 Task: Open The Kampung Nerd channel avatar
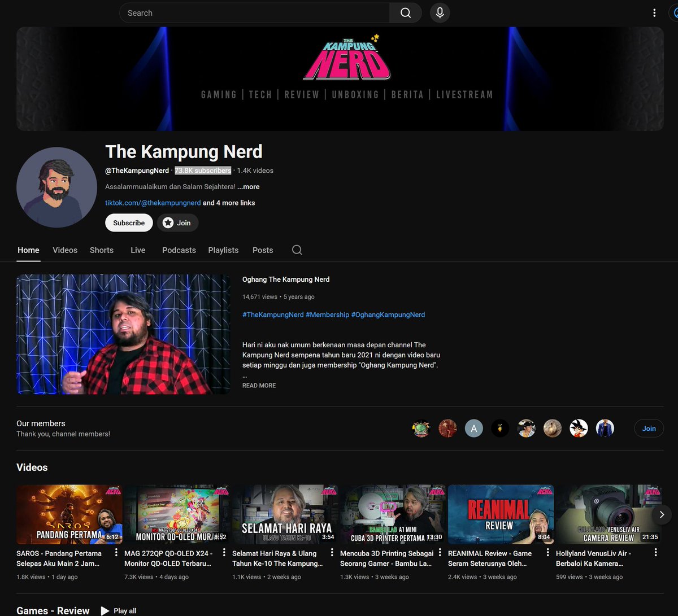click(x=56, y=187)
